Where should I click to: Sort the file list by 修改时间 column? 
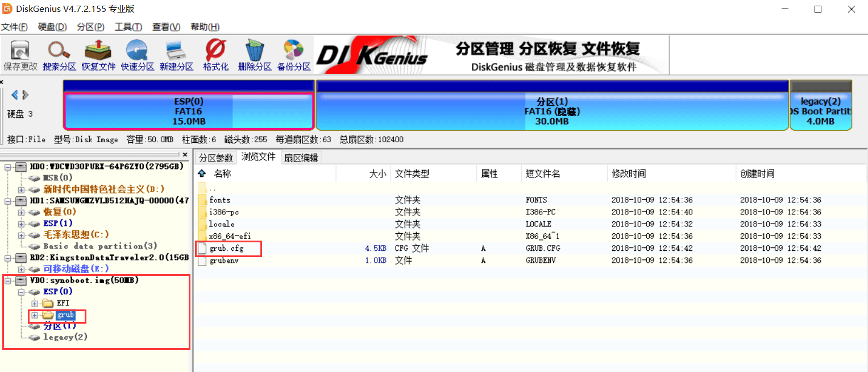pos(628,173)
